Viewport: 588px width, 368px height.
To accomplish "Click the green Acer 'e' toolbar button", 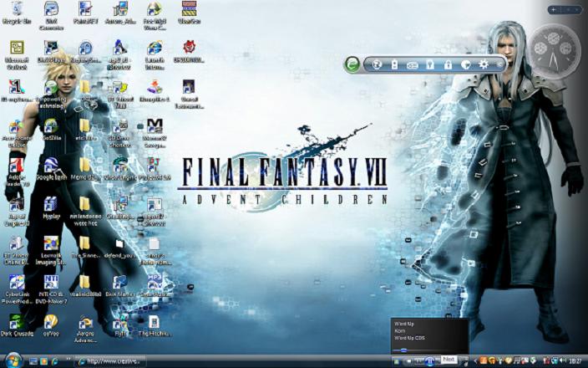I will tap(352, 64).
